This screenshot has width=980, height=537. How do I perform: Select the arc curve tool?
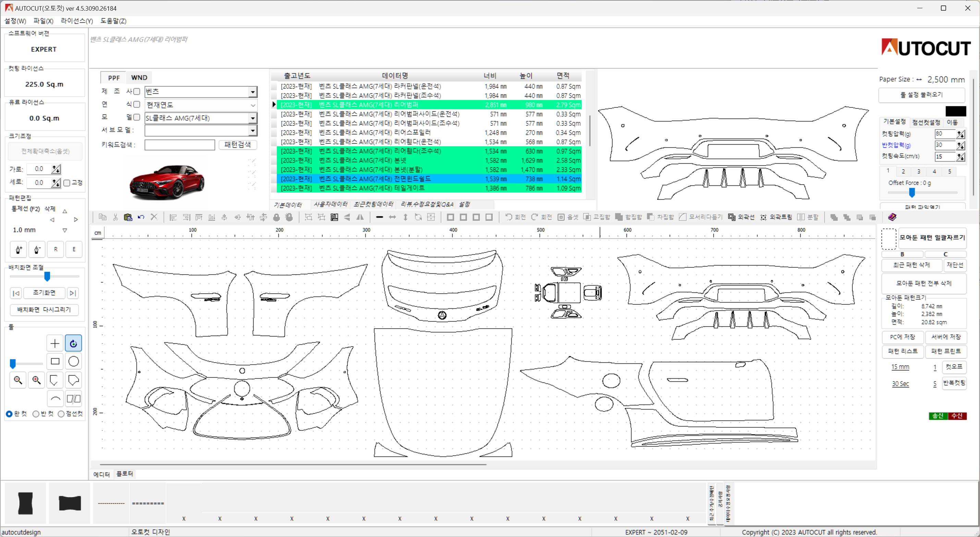(x=55, y=399)
